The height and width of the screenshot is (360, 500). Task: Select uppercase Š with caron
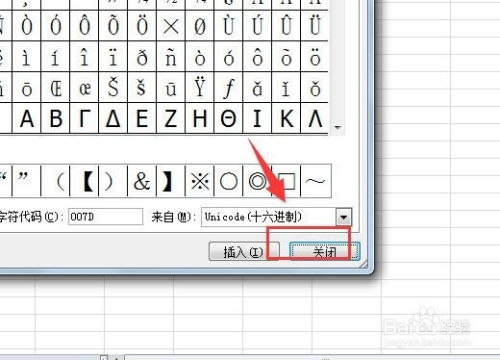[113, 87]
